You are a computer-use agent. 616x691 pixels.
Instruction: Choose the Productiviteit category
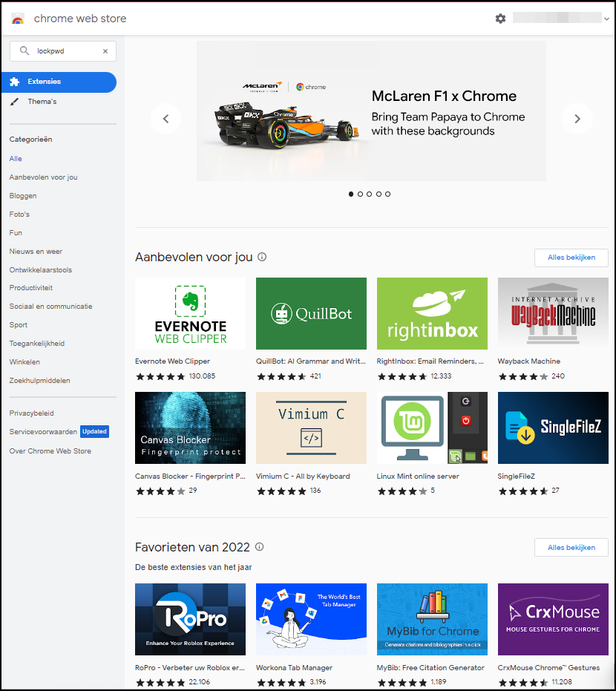(x=31, y=288)
